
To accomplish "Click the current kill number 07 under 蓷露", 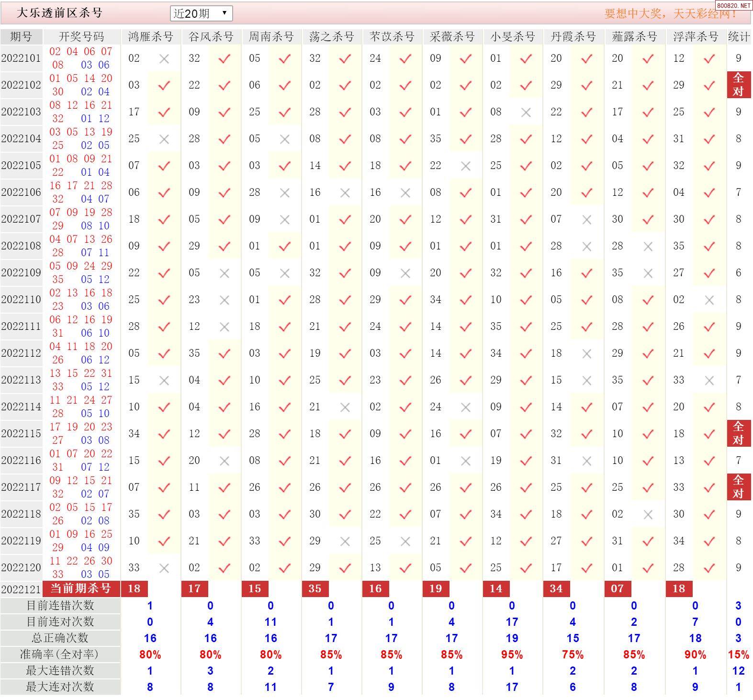I will tap(618, 588).
